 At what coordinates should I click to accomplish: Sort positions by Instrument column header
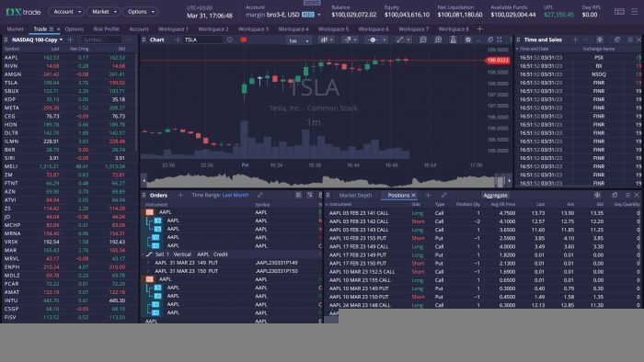340,204
